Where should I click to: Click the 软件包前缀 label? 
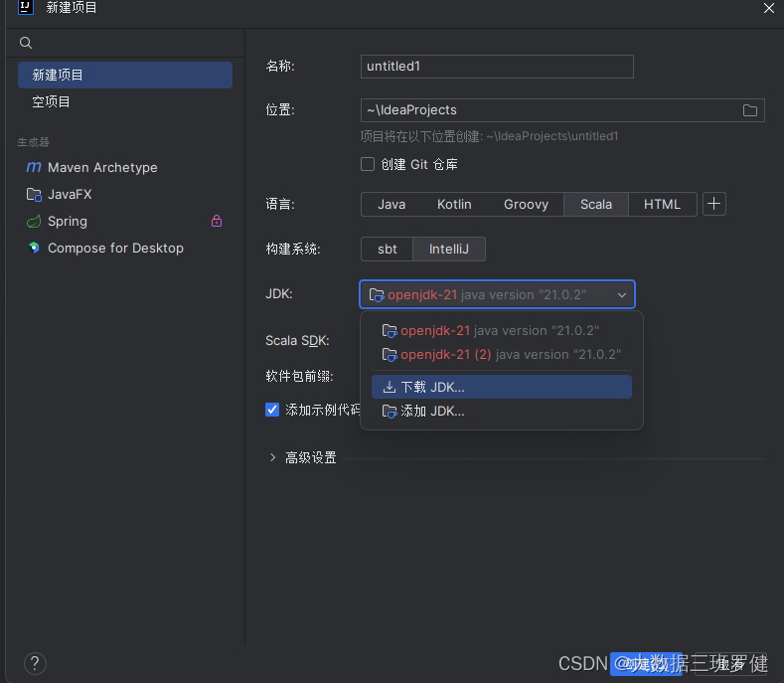click(299, 376)
